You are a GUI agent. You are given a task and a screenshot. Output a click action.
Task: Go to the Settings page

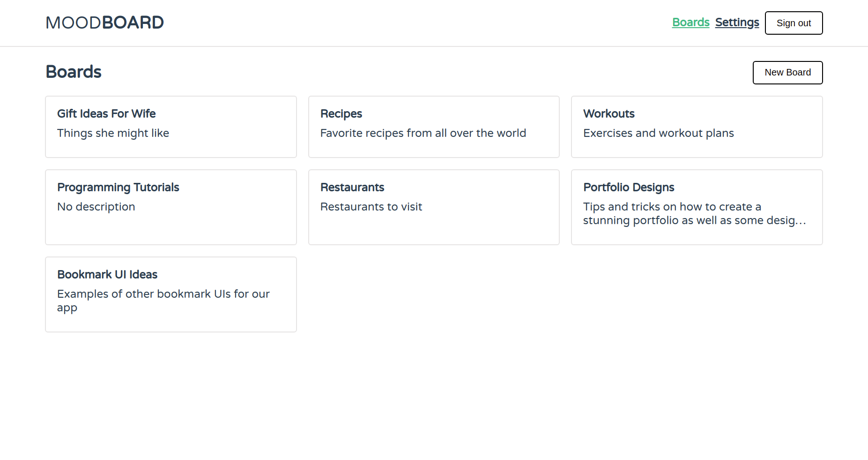pos(737,23)
